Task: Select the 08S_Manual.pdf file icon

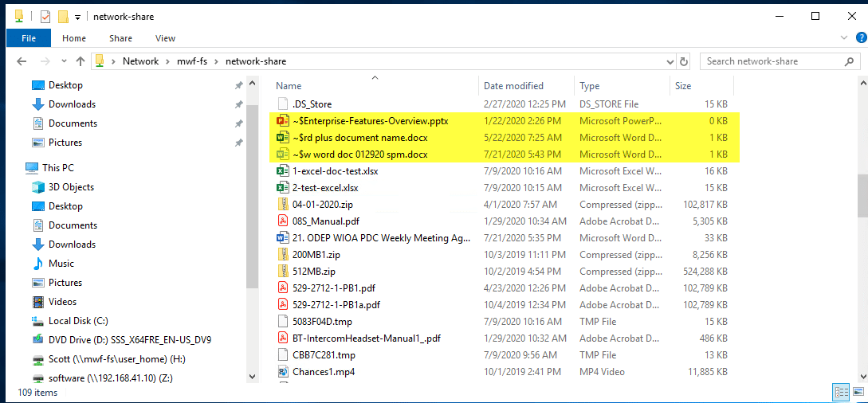Action: pyautogui.click(x=282, y=221)
